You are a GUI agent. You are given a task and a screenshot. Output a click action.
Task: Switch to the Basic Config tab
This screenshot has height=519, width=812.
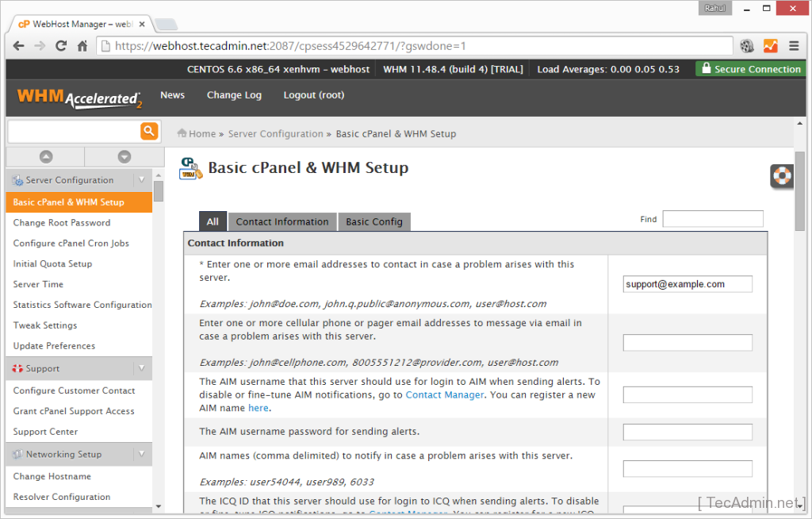(x=374, y=222)
